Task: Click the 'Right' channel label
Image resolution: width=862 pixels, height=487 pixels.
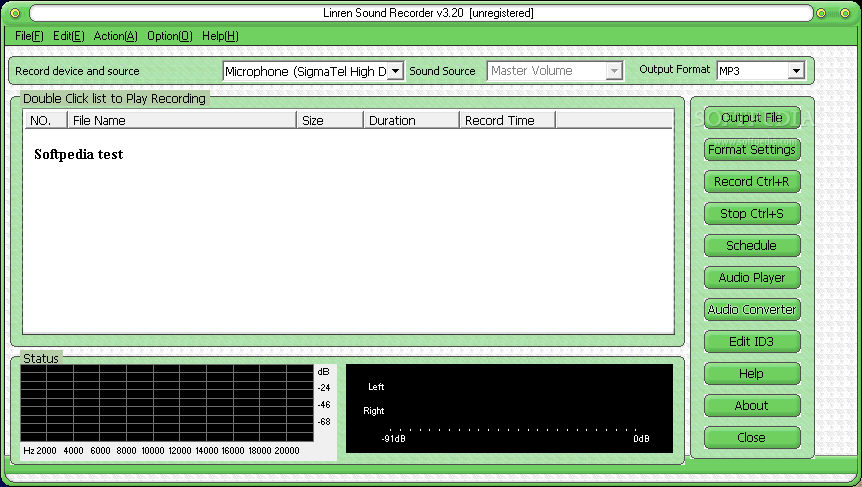Action: [x=374, y=411]
